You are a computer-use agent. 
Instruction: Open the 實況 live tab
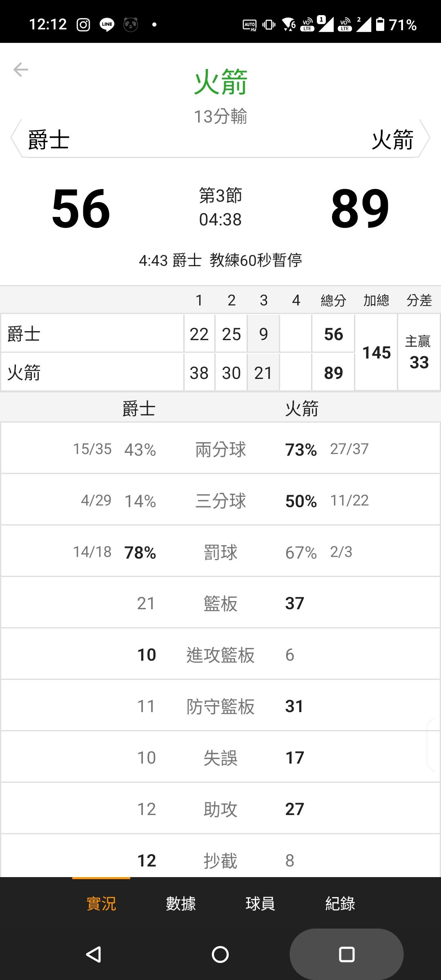(101, 903)
